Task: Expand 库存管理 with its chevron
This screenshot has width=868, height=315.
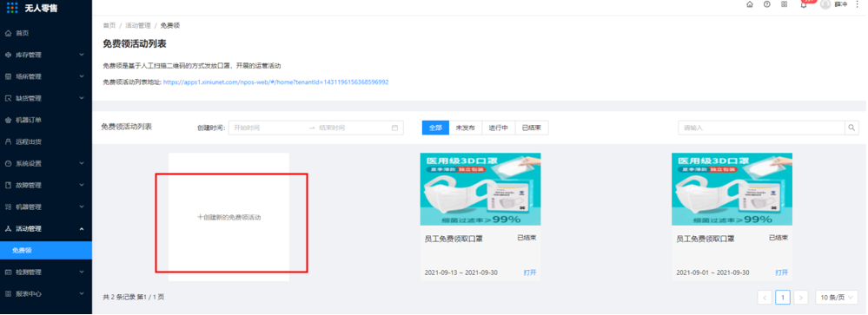Action: [x=82, y=55]
